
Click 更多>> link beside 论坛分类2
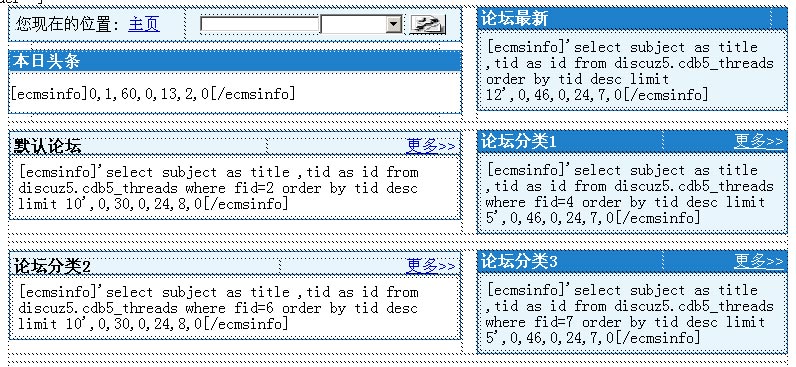(431, 265)
